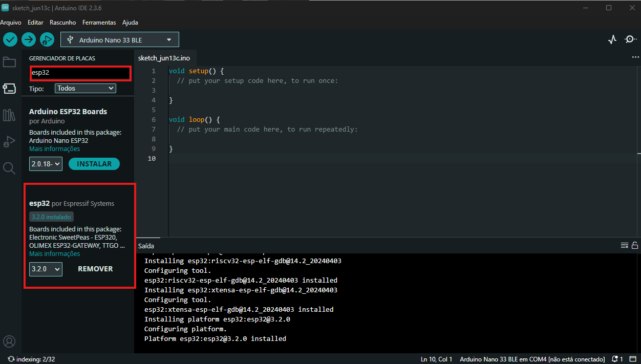Image resolution: width=641 pixels, height=364 pixels.
Task: Start debugging with the debug toolbar icon
Action: tap(47, 39)
